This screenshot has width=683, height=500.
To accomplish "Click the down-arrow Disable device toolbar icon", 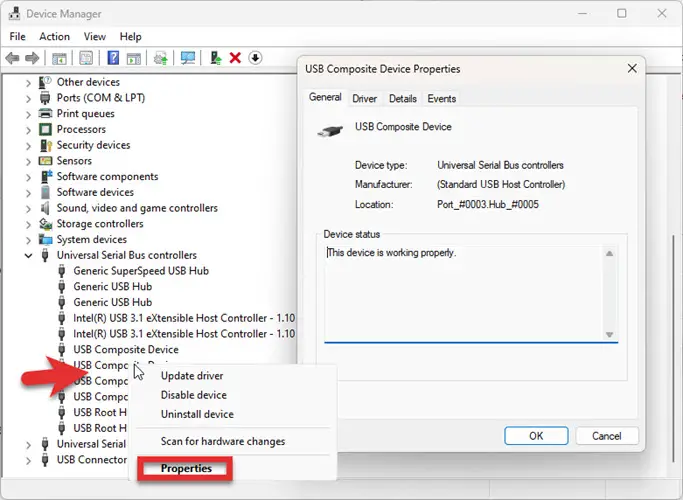I will click(255, 58).
